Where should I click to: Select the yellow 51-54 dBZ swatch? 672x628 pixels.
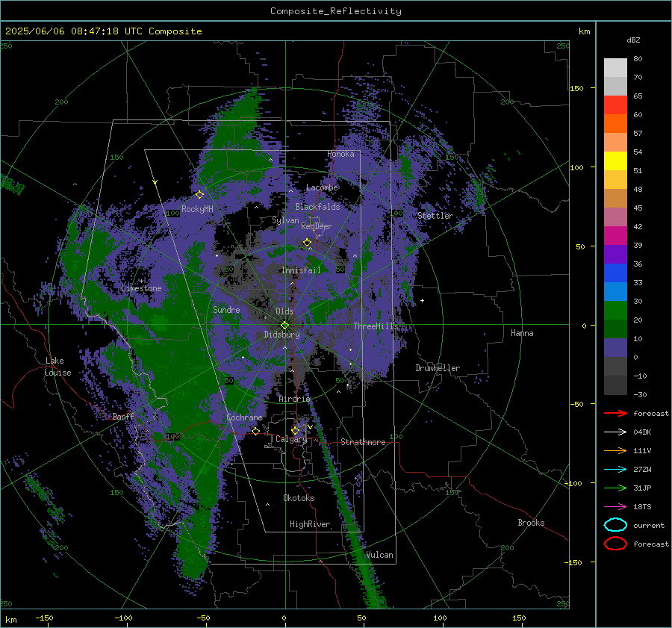click(x=615, y=161)
